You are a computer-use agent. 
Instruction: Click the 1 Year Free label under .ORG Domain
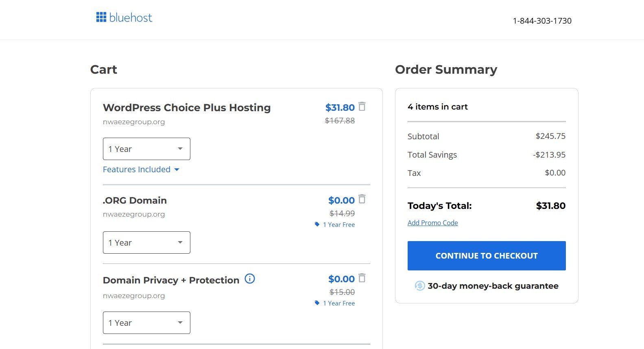coord(339,224)
